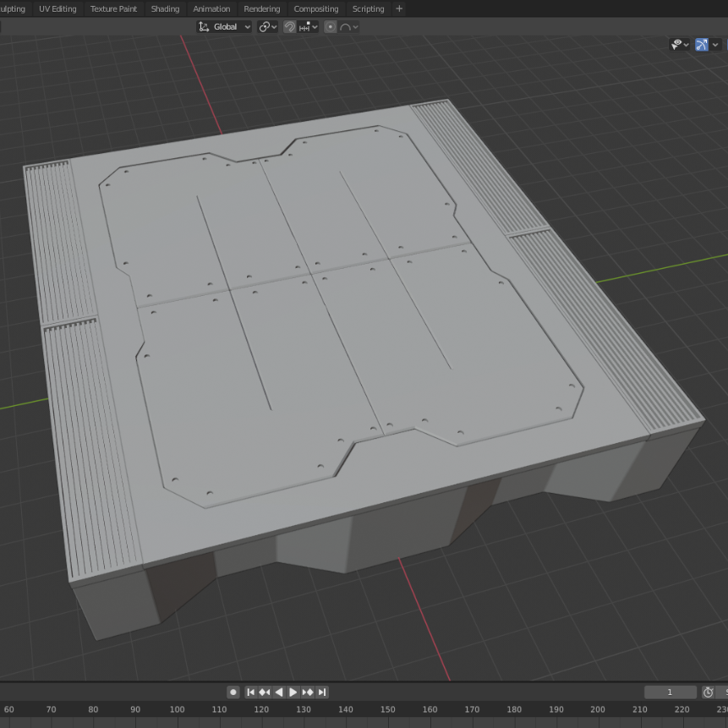Open the Global transform orientation dropdown
This screenshot has width=728, height=728.
[x=223, y=26]
